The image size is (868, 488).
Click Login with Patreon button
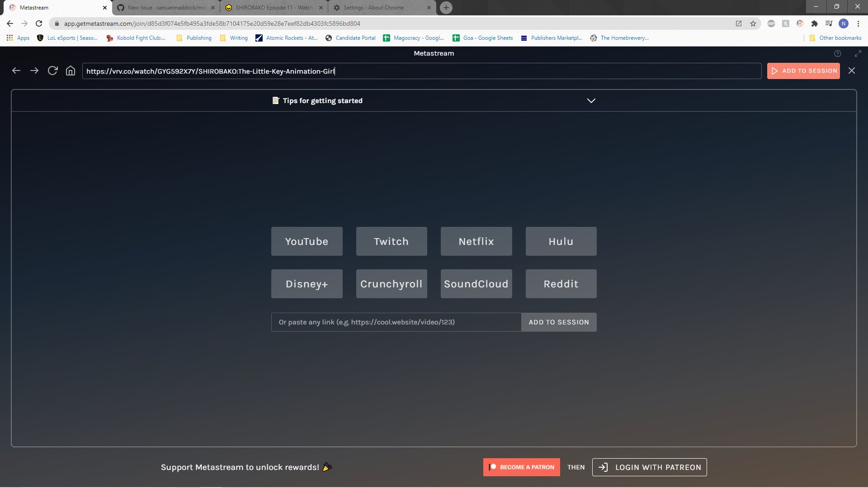click(x=650, y=467)
